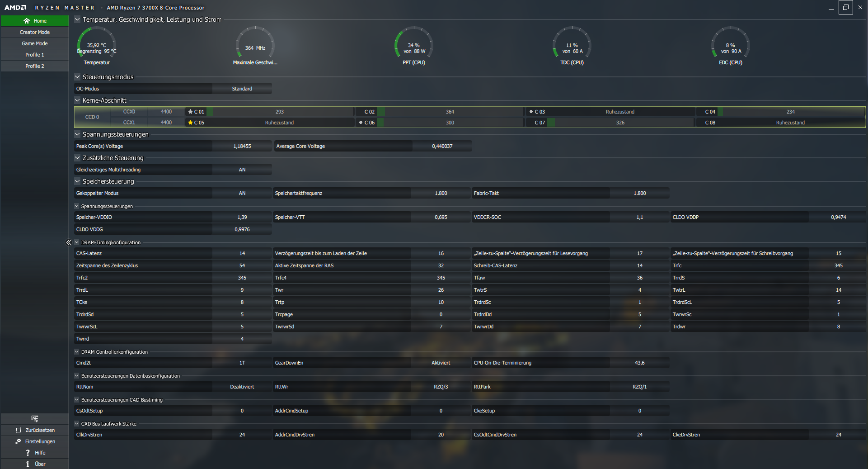Click the dot marker on core C 06
This screenshot has height=469, width=868.
pyautogui.click(x=361, y=123)
